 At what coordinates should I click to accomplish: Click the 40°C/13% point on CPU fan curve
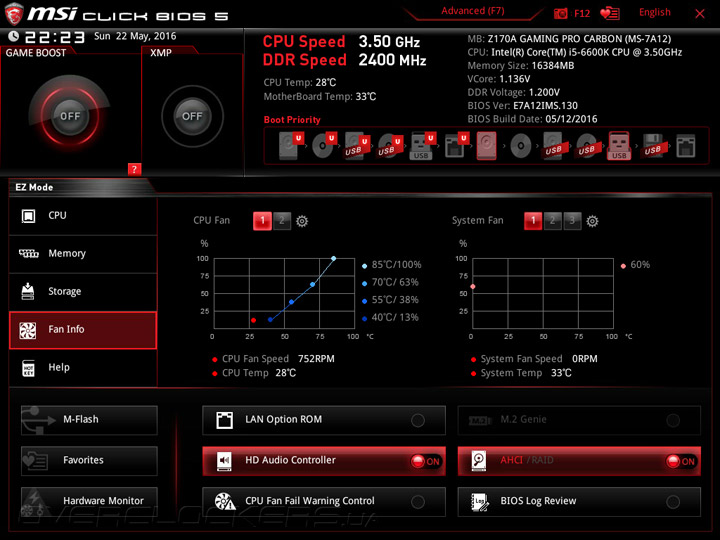[x=270, y=320]
